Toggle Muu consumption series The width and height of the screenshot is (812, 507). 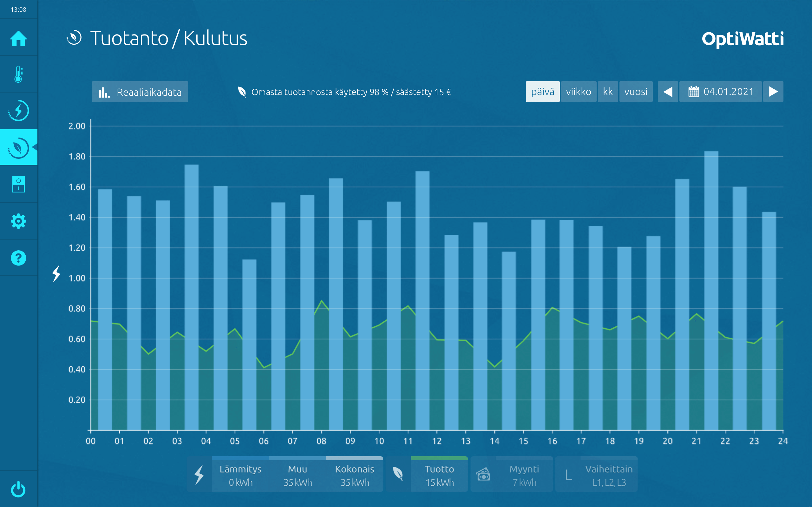pos(298,475)
